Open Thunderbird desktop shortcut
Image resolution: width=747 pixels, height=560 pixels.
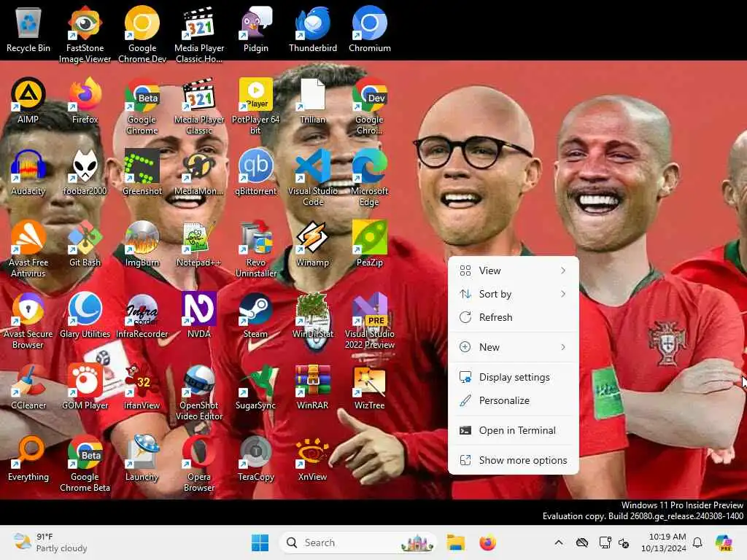(312, 29)
